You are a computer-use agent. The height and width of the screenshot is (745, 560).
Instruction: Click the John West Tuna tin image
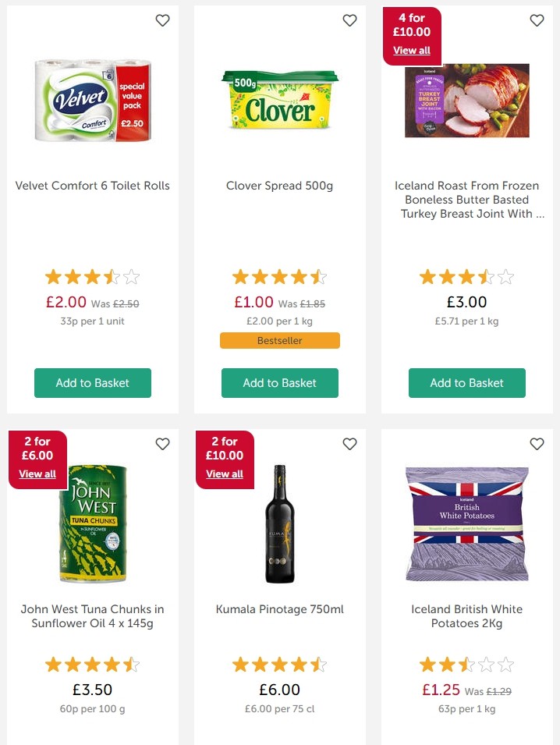[92, 523]
